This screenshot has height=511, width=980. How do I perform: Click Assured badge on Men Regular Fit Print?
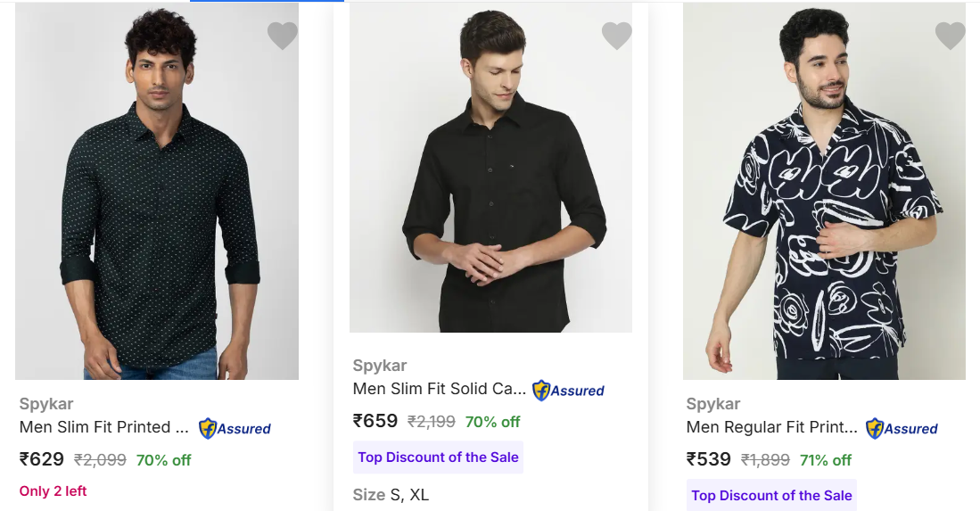click(902, 428)
